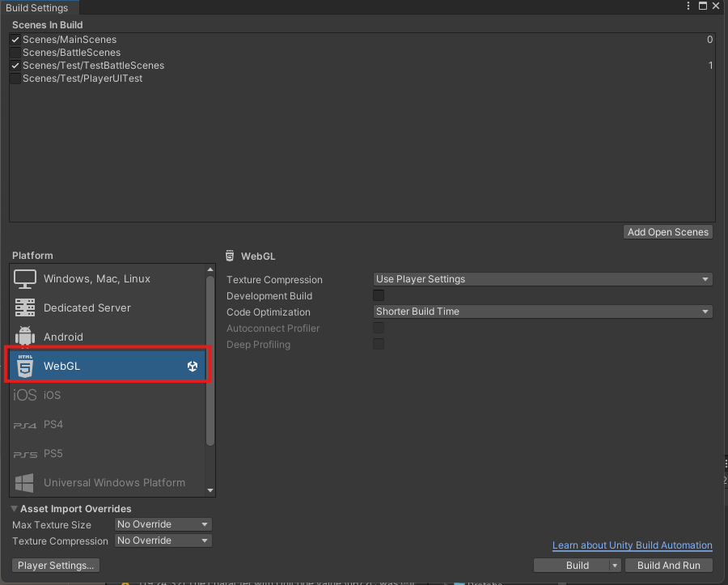Screen dimensions: 728x585
Task: Click the HTML5 icon in WebGL row
Action: tap(25, 366)
